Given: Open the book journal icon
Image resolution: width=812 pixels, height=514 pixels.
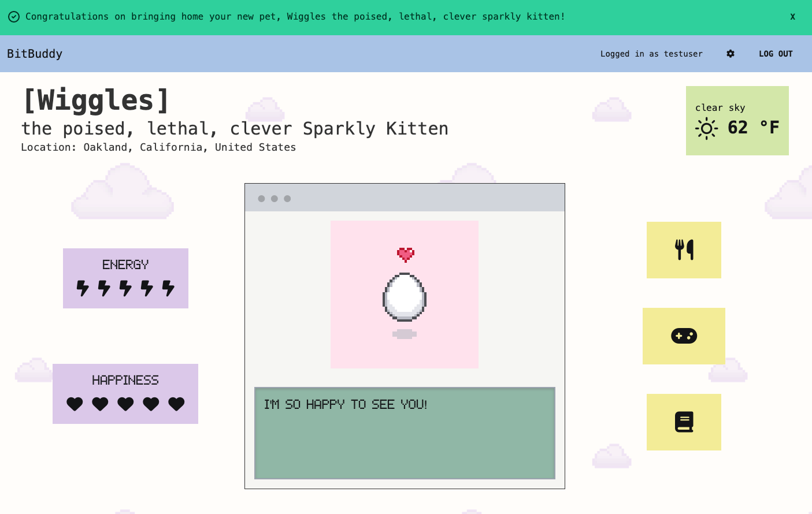Looking at the screenshot, I should [684, 422].
